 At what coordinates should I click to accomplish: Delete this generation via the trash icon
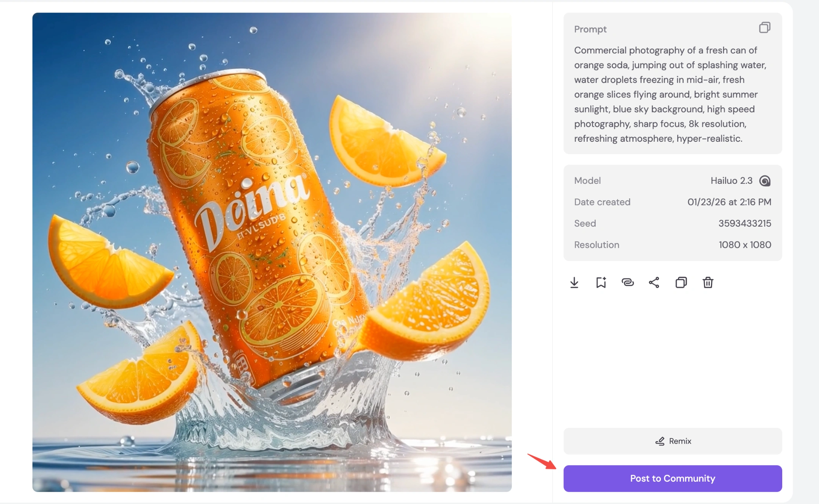click(708, 282)
